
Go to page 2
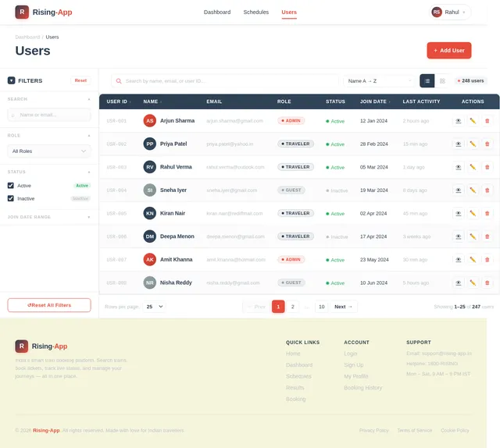292,307
